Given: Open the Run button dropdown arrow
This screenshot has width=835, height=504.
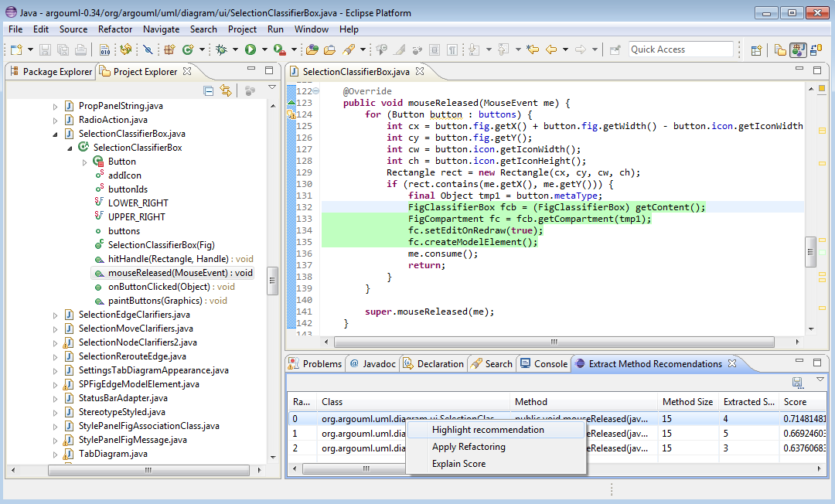Looking at the screenshot, I should coord(264,49).
